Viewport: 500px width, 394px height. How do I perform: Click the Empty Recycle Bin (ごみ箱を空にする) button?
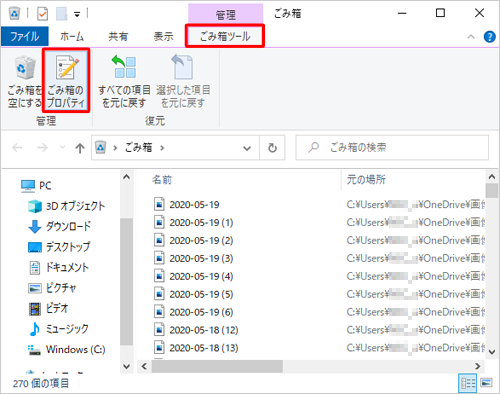tap(24, 82)
